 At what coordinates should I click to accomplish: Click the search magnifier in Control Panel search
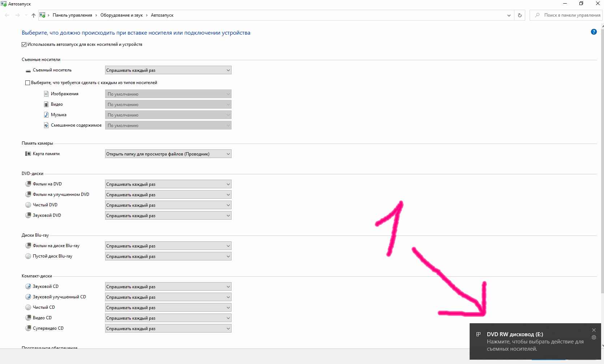[x=537, y=15]
